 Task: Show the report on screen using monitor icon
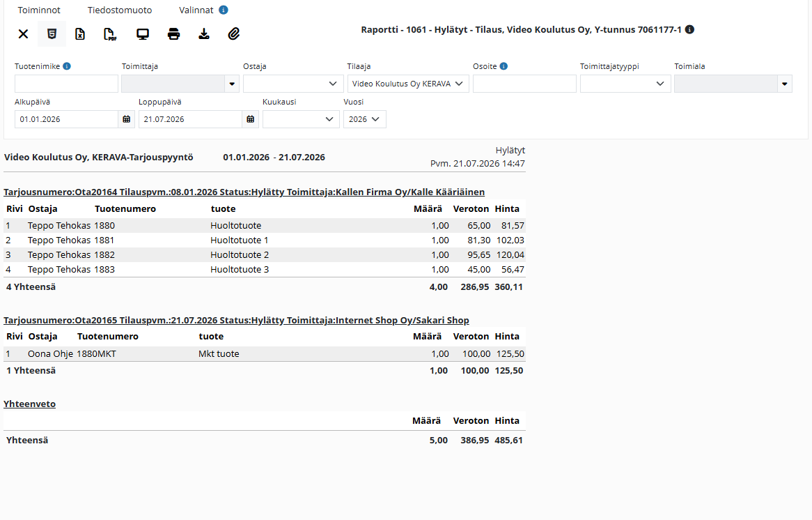tap(142, 34)
